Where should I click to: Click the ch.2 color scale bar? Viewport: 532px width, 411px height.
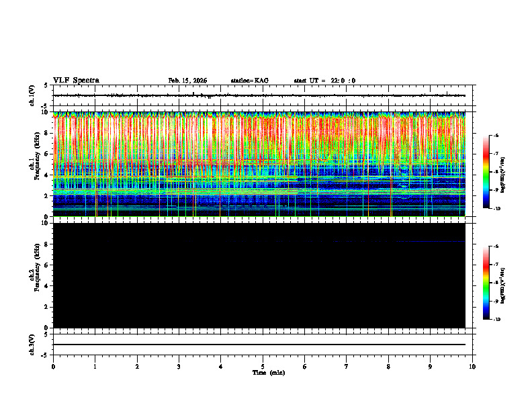pyautogui.click(x=486, y=283)
